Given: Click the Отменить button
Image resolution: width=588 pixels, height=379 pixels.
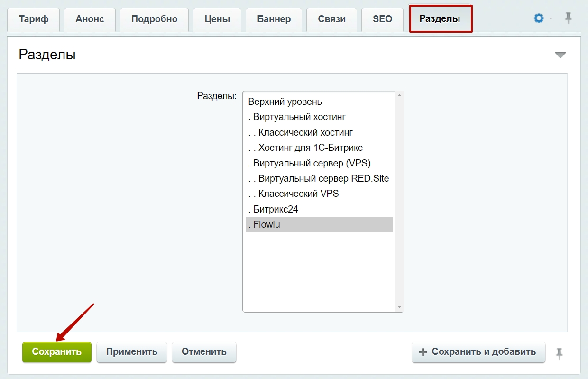Looking at the screenshot, I should 204,352.
